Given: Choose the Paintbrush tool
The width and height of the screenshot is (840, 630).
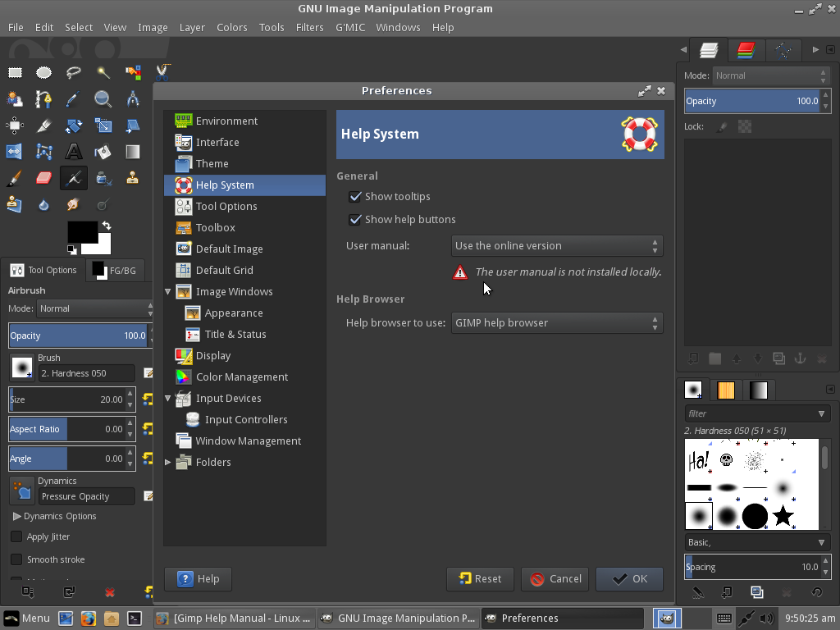Looking at the screenshot, I should [x=15, y=178].
